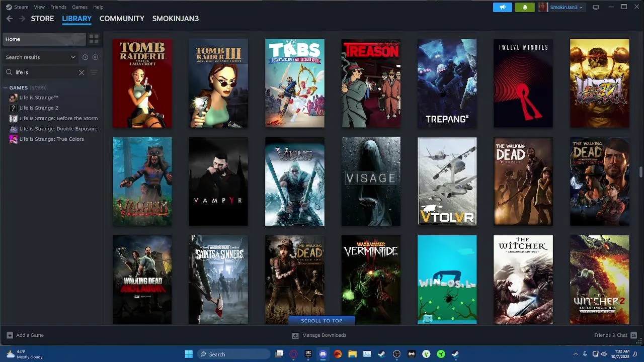Open the Help menu
This screenshot has height=362, width=644.
pos(98,7)
